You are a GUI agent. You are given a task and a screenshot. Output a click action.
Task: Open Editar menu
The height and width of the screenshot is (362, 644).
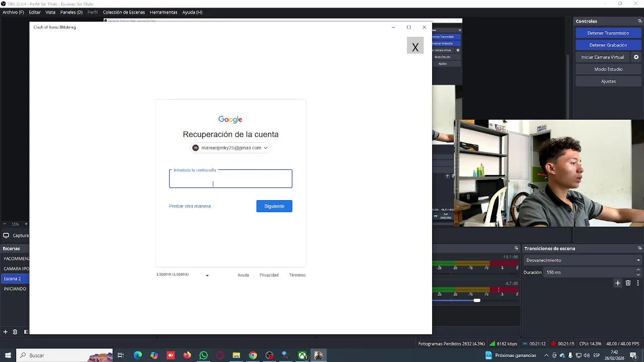35,12
